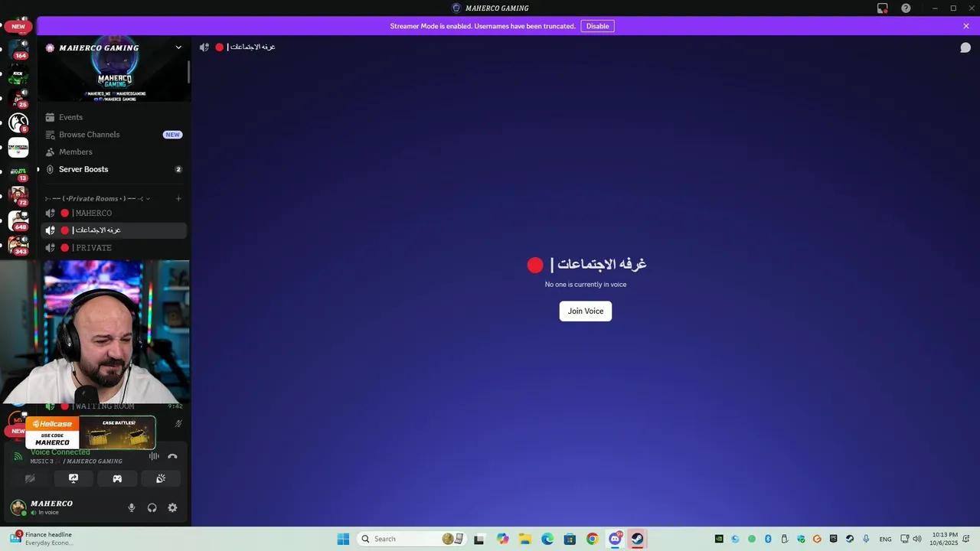
Task: Open the voice channel chat icon
Action: 966,47
